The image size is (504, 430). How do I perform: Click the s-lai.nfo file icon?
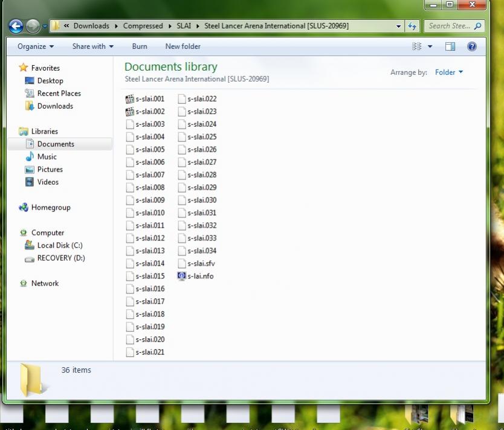click(x=182, y=276)
